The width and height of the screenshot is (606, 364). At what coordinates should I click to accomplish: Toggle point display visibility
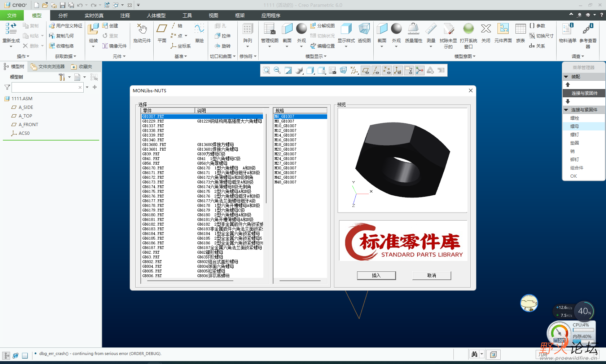(x=387, y=70)
